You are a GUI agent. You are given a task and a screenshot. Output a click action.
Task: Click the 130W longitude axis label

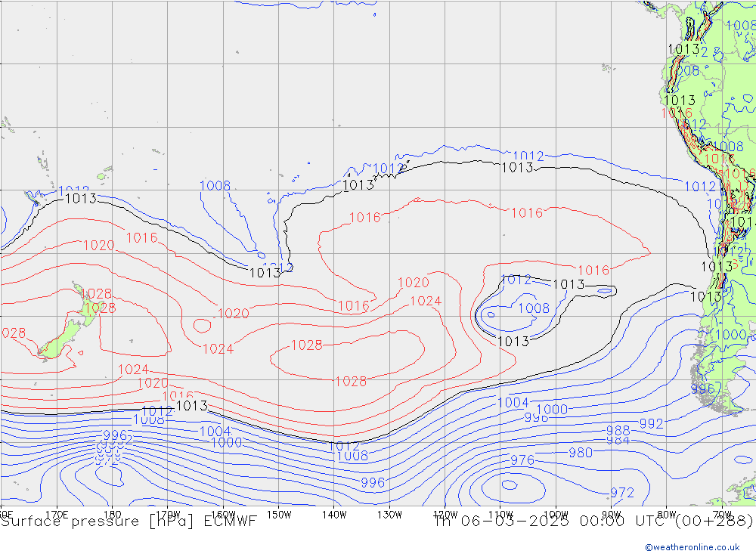click(389, 515)
